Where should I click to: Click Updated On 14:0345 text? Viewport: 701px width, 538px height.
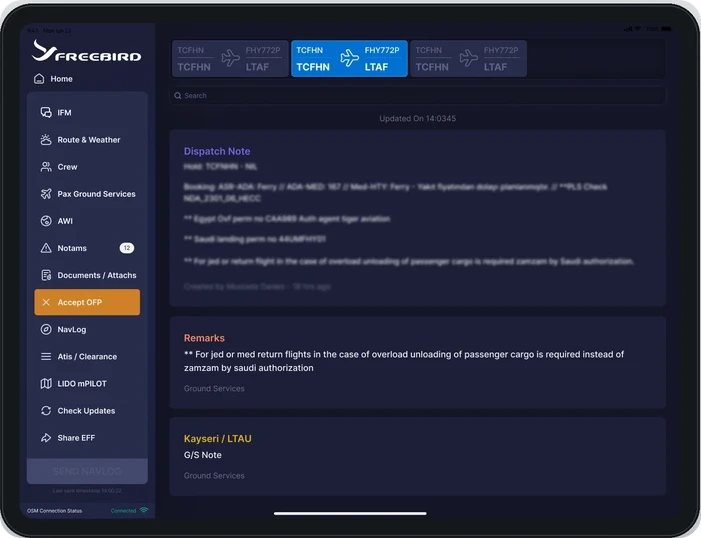tap(418, 119)
